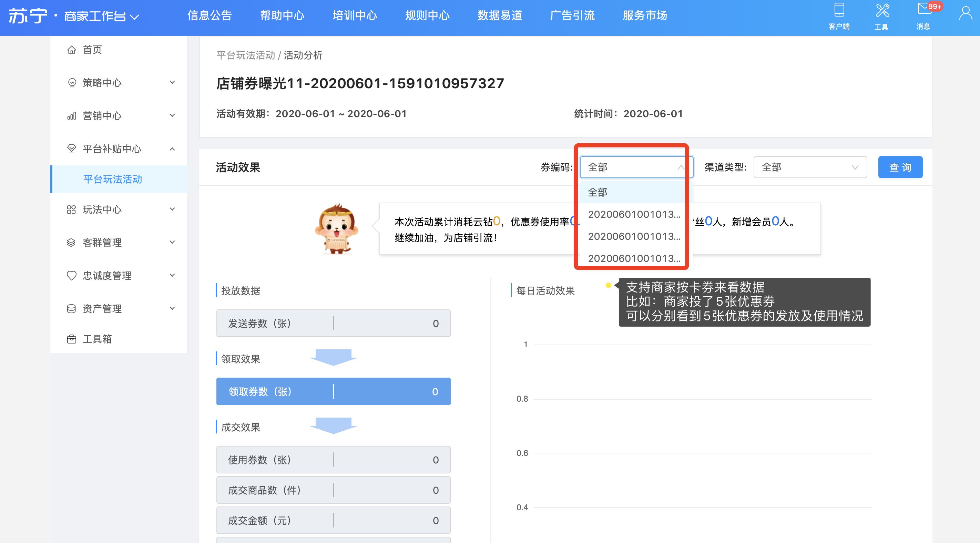Image resolution: width=980 pixels, height=543 pixels.
Task: Collapse the 券编码 dropdown box
Action: coord(635,167)
